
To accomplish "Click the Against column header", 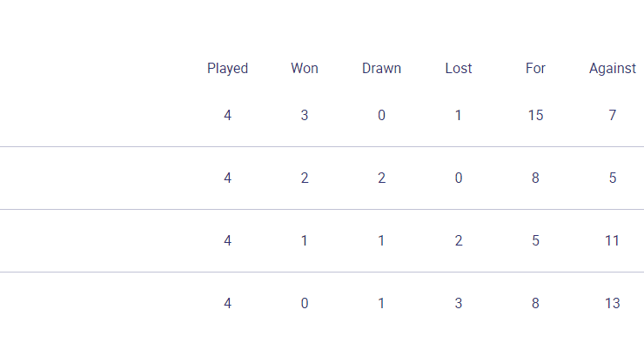I will point(613,68).
